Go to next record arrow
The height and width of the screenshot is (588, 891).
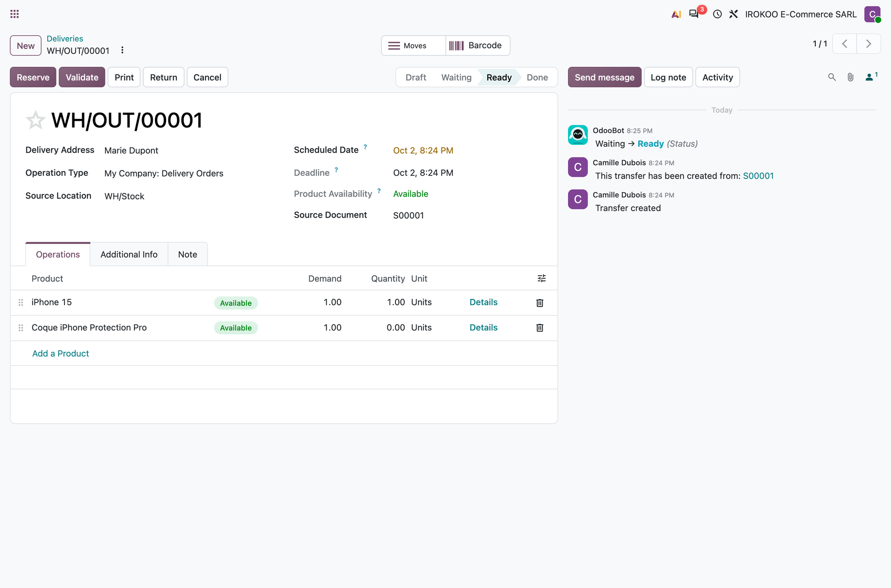pos(868,44)
